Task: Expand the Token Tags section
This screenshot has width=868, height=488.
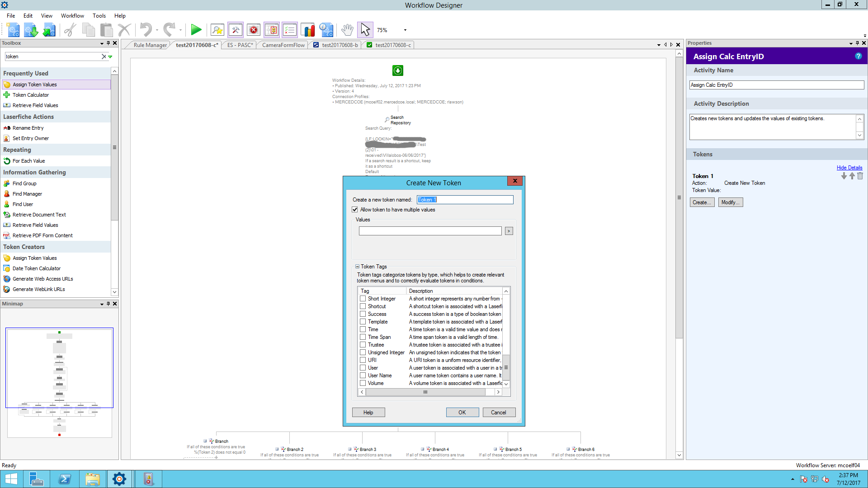Action: point(357,266)
